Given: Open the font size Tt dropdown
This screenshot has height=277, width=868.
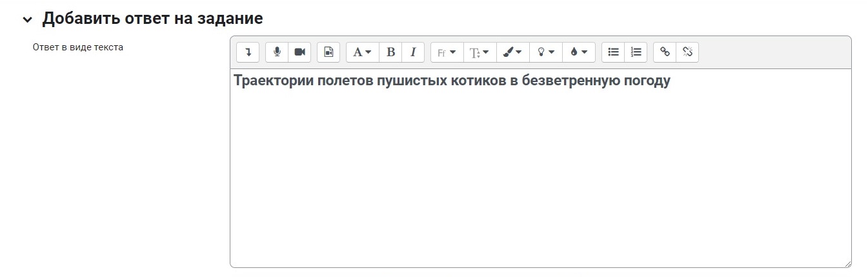Looking at the screenshot, I should pos(480,52).
